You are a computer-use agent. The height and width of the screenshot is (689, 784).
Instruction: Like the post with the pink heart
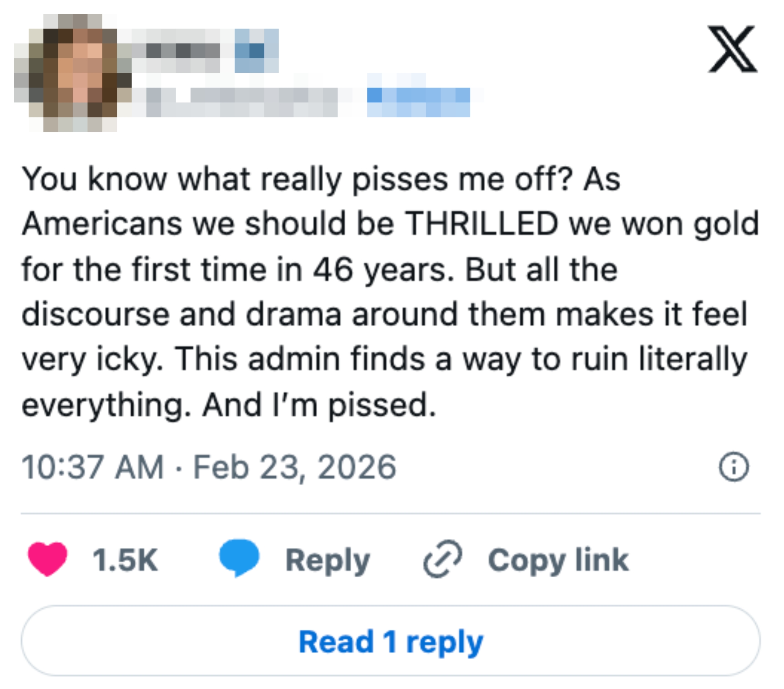[48, 559]
